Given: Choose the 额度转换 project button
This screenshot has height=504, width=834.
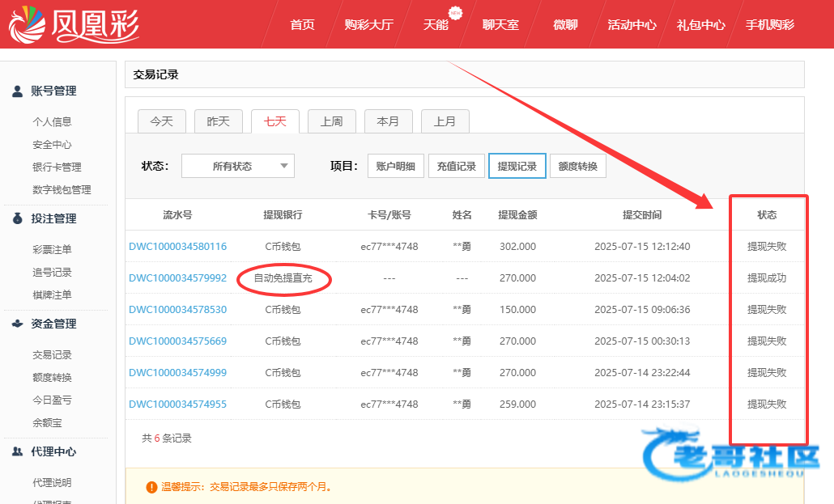Looking at the screenshot, I should click(x=577, y=166).
